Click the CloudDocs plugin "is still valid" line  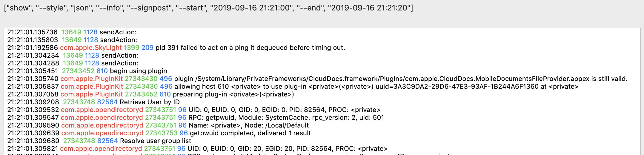click(401, 79)
